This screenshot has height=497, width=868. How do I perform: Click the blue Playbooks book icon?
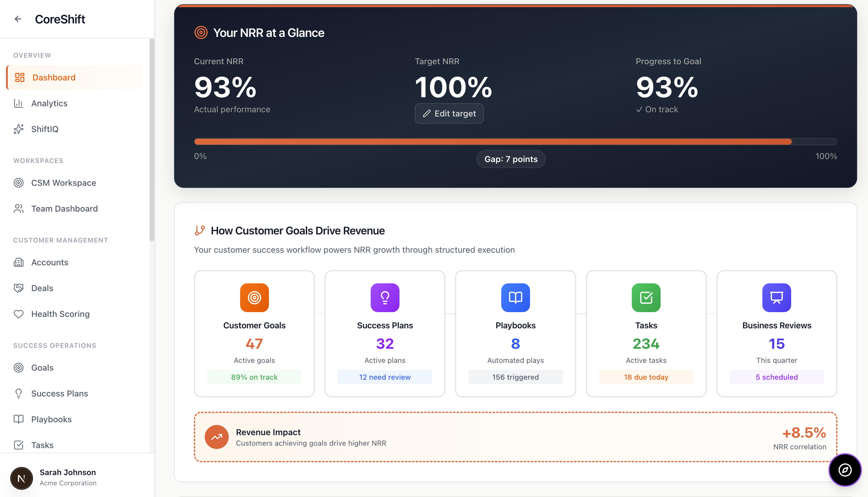[x=515, y=297]
